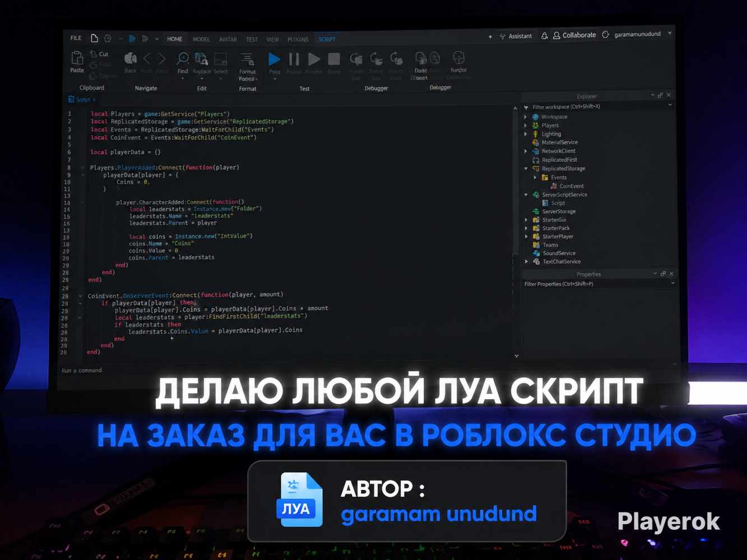The height and width of the screenshot is (560, 747).
Task: Collapse the ServerScriptService node in Explorer
Action: click(x=526, y=195)
